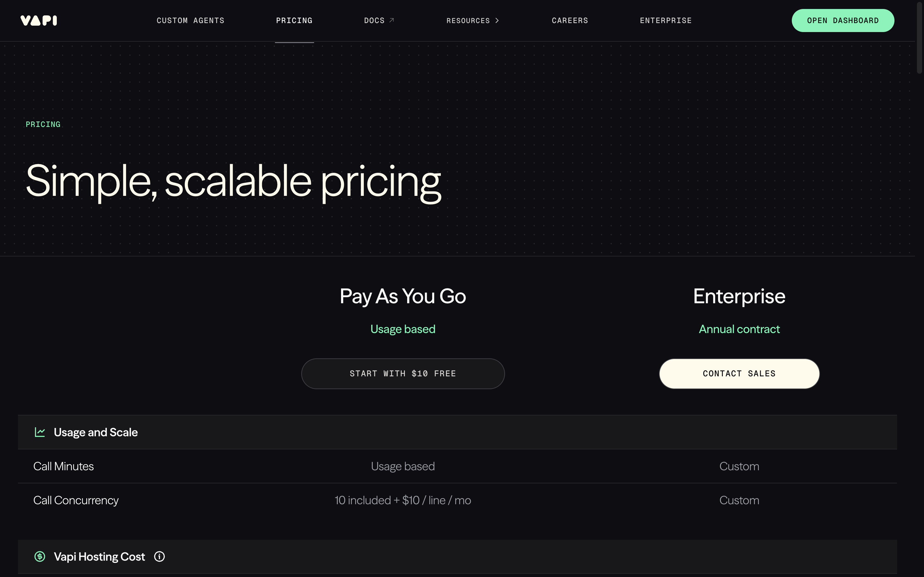Select Careers in the navigation bar

point(570,20)
